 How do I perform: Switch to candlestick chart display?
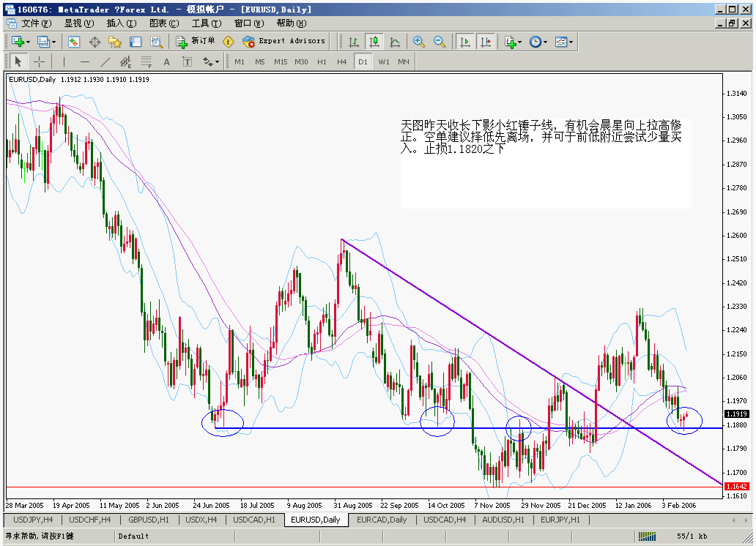[x=374, y=42]
